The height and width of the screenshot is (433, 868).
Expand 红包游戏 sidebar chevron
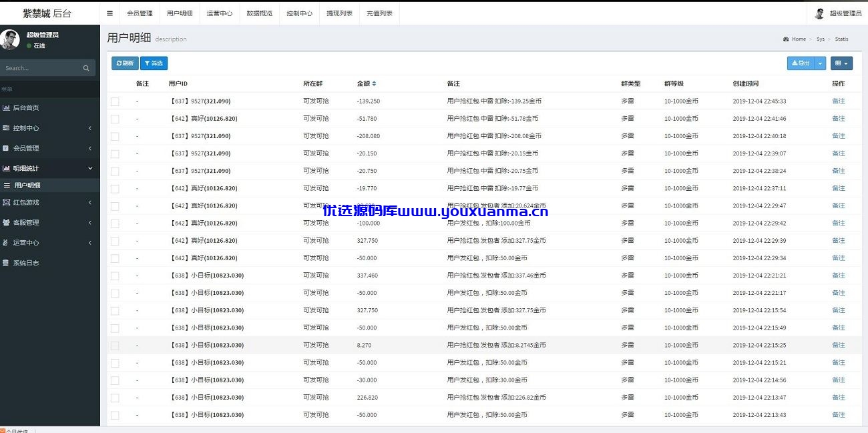[x=90, y=202]
